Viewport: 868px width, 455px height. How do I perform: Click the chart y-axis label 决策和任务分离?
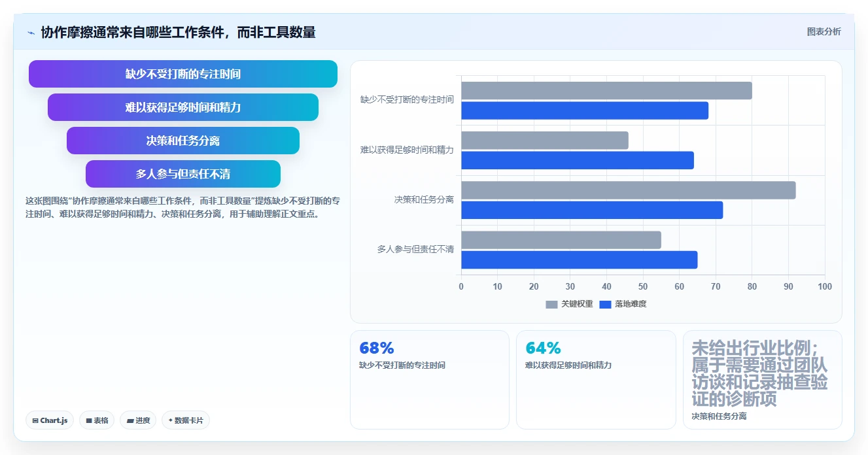pyautogui.click(x=424, y=199)
